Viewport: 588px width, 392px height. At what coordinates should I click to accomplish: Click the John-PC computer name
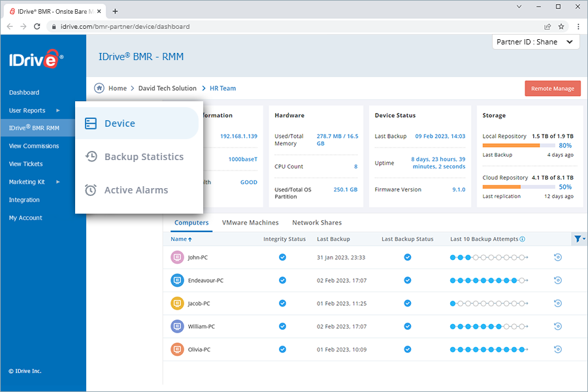click(x=197, y=257)
